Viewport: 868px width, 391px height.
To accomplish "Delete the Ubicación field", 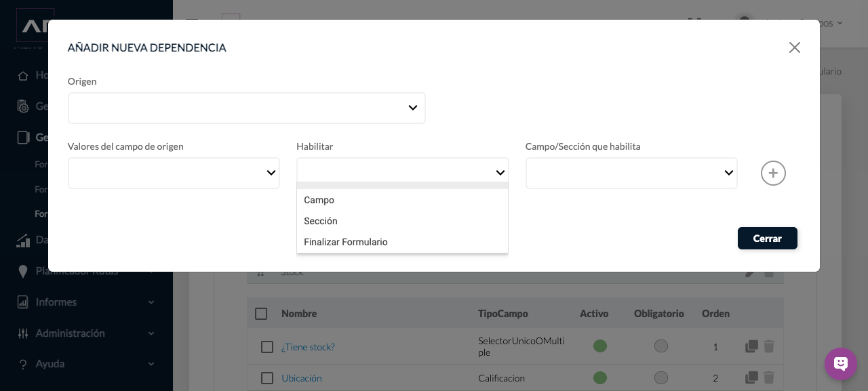I will click(x=769, y=377).
